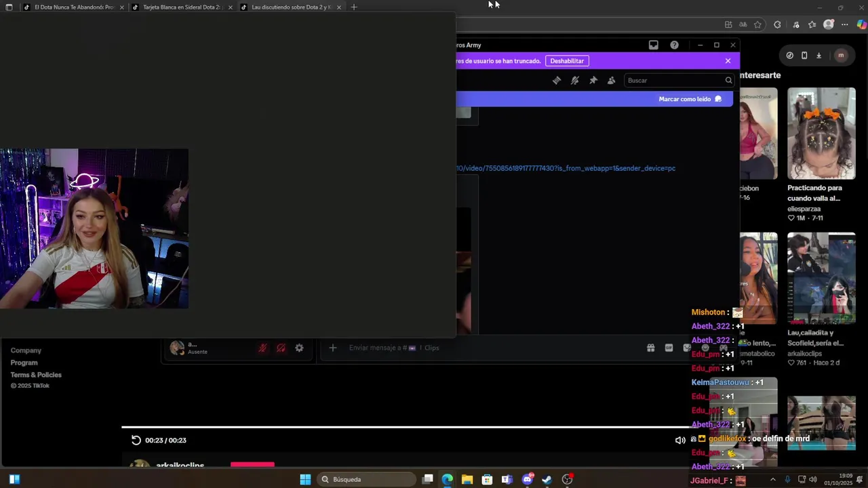868x488 pixels.
Task: Open a new browser tab
Action: coord(353,7)
